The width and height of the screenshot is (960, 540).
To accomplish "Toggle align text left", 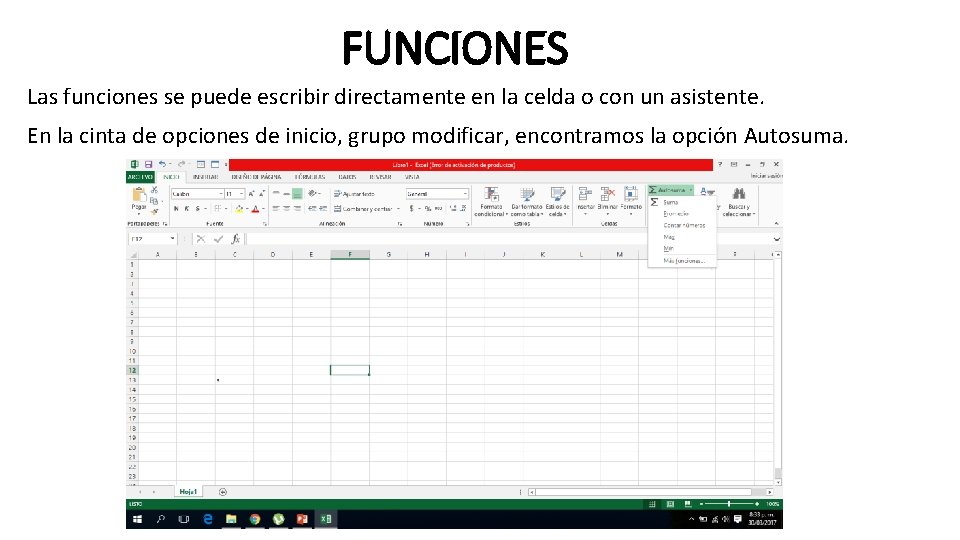I will click(x=276, y=209).
